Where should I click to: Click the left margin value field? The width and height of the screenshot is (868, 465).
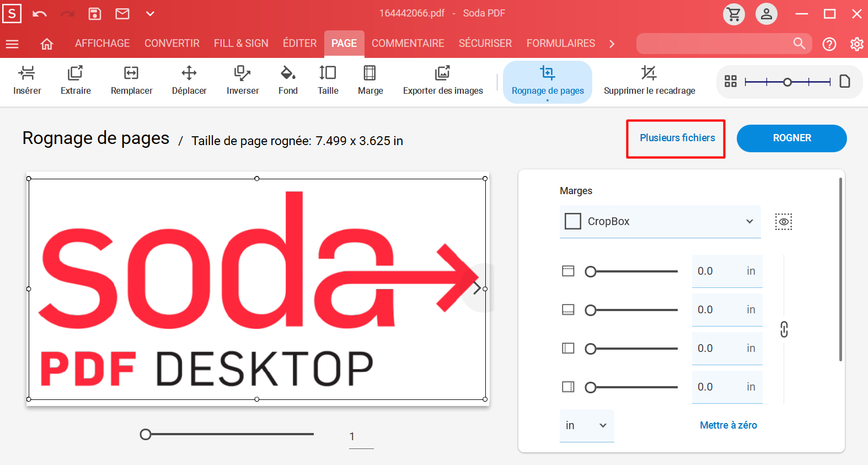(727, 349)
